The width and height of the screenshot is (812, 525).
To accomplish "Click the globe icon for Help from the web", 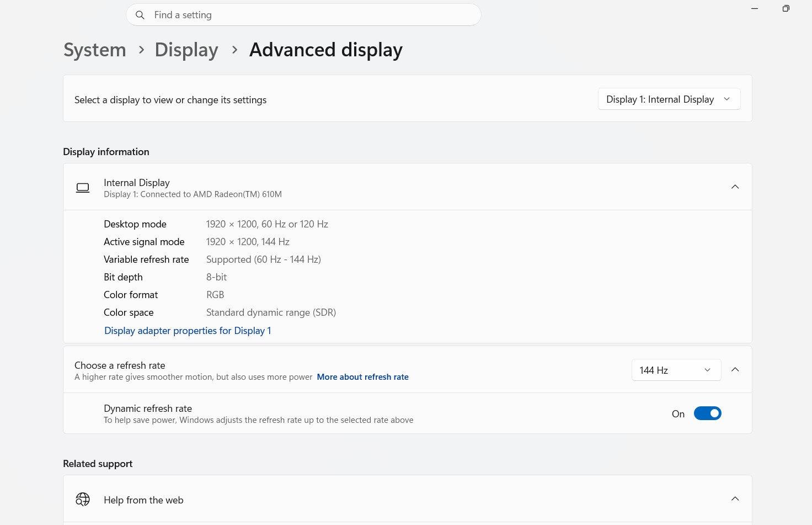I will 83,500.
